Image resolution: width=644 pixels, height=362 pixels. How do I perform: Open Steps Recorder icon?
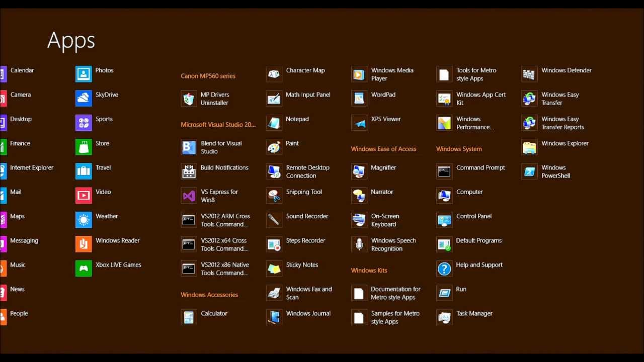[274, 244]
